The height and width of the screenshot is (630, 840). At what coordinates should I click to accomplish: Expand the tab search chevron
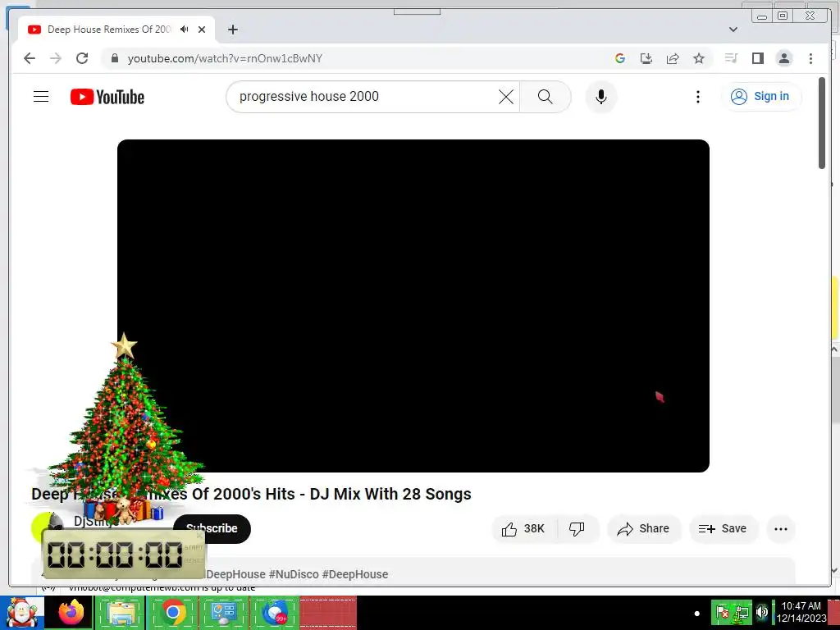733,30
